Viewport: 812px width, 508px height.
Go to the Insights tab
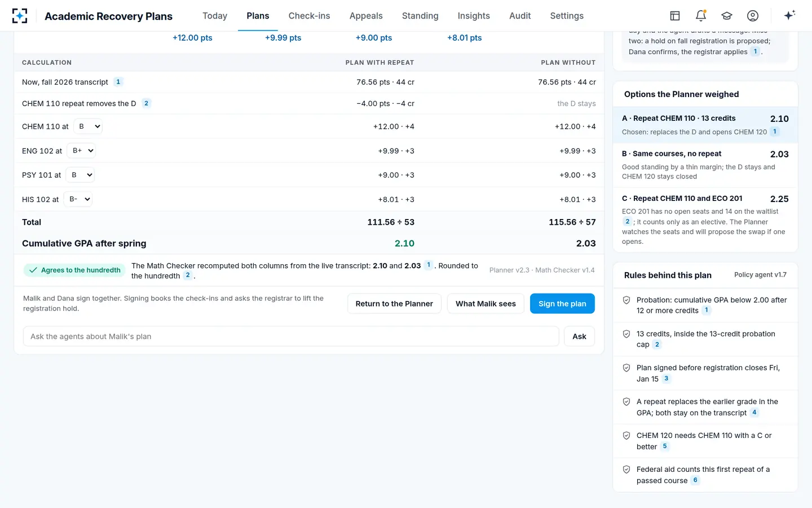pos(474,16)
